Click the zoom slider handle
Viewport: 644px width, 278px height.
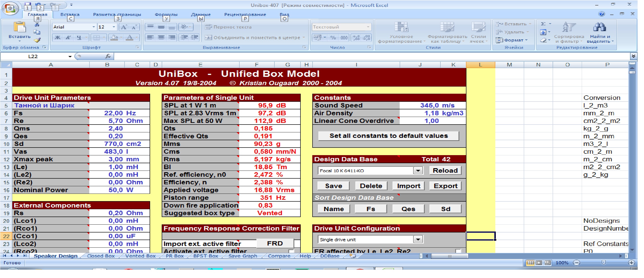click(x=604, y=263)
